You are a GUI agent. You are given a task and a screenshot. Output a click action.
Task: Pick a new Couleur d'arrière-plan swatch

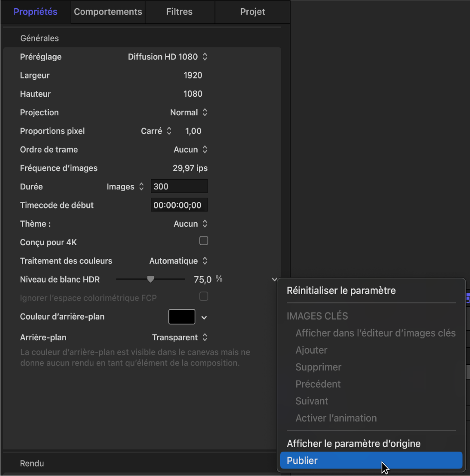181,316
